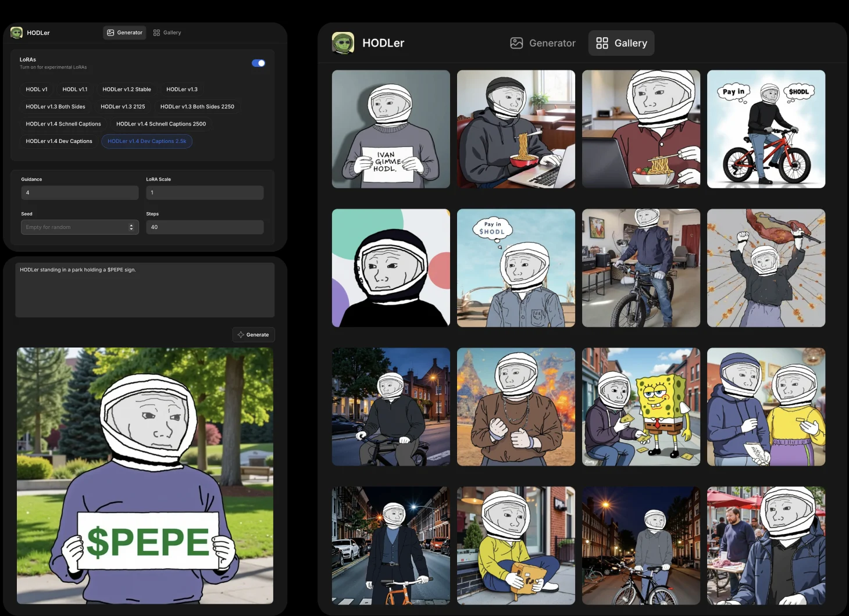
Task: Select HODLer v1.3 Both Sides
Action: pos(55,107)
